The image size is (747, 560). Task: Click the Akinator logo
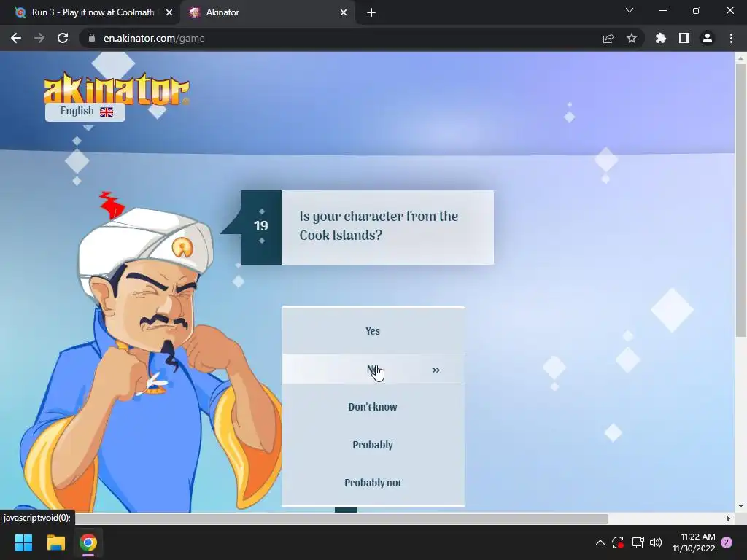click(116, 88)
